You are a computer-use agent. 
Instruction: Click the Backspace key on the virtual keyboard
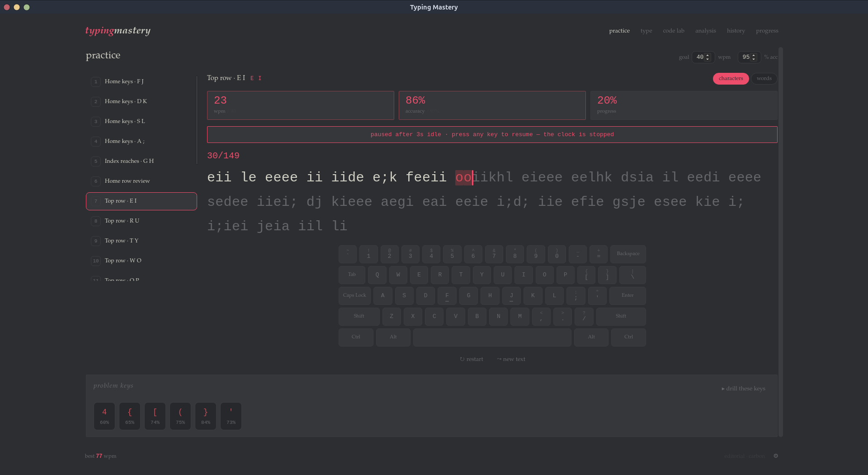(628, 254)
